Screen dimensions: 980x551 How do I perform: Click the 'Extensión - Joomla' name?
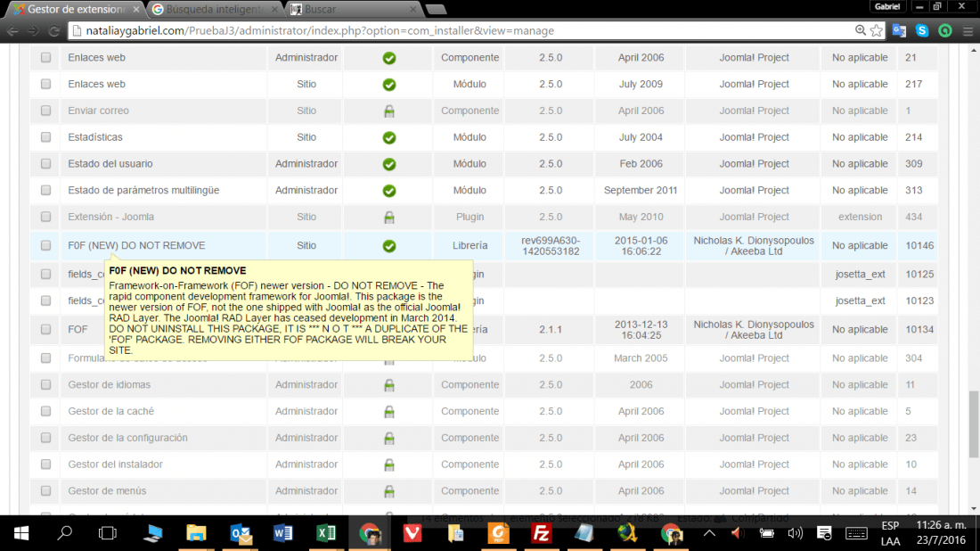pos(111,217)
